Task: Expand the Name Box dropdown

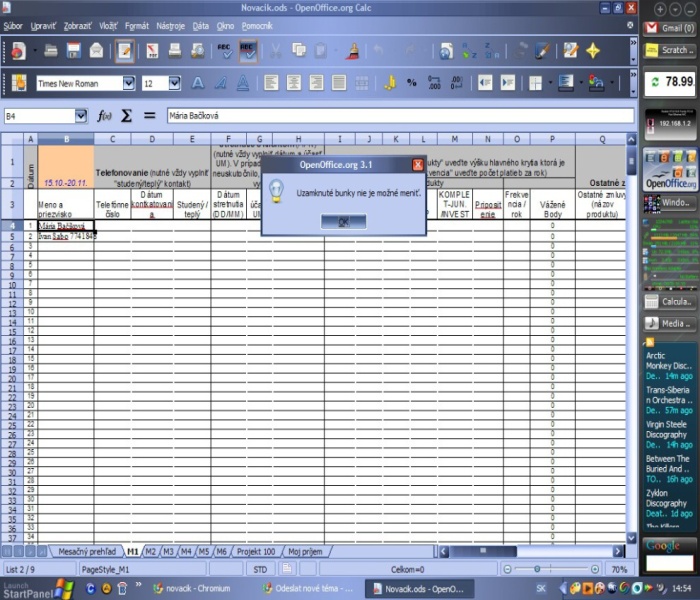Action: pyautogui.click(x=81, y=116)
